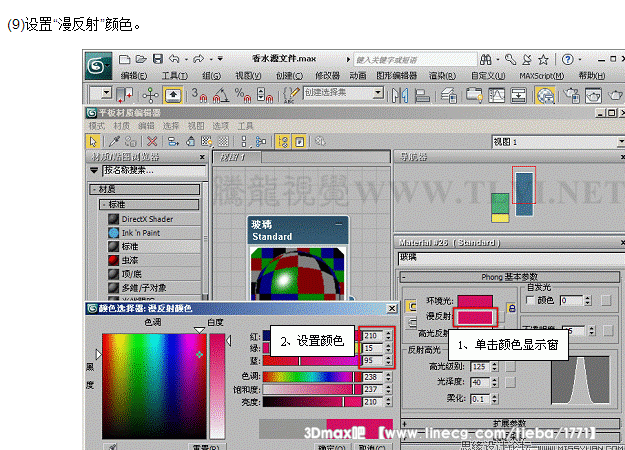The width and height of the screenshot is (625, 450).
Task: Open the 创建选择集 dropdown
Action: point(378,93)
